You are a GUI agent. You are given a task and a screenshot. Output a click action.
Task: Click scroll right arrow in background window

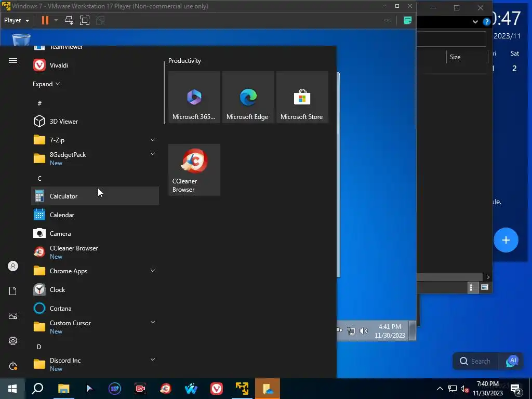pos(488,277)
